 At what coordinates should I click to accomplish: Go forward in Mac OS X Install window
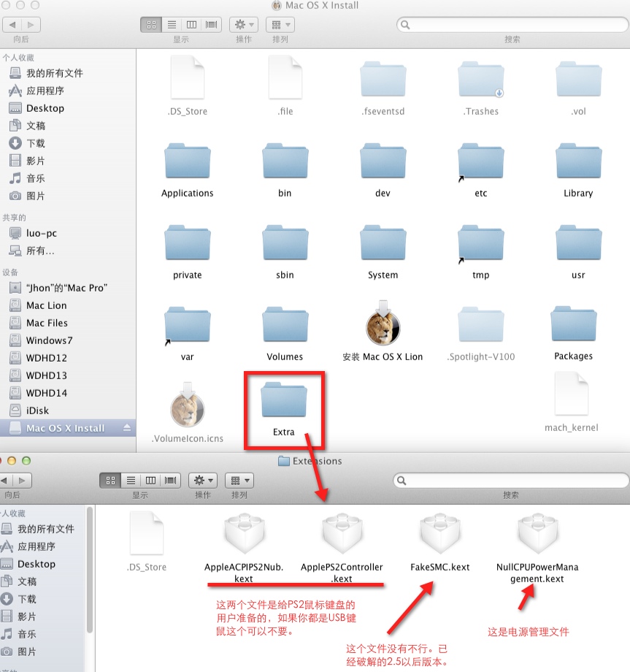pos(31,25)
